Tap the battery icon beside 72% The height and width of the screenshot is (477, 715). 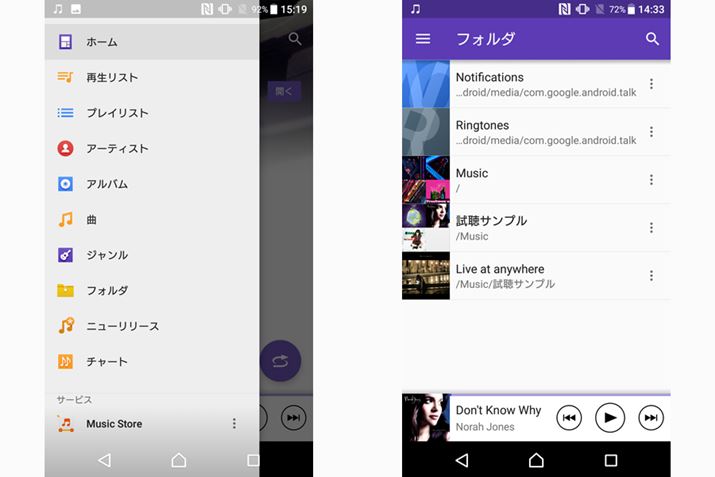[x=631, y=10]
